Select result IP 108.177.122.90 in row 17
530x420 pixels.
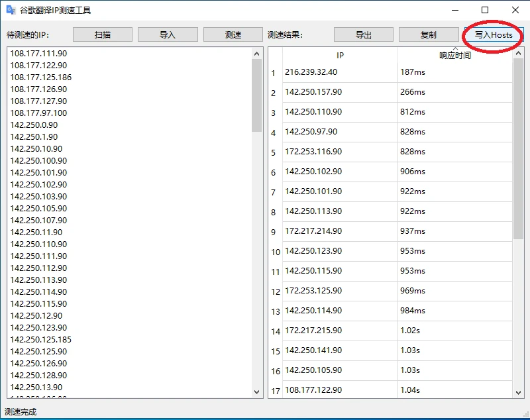(340, 390)
